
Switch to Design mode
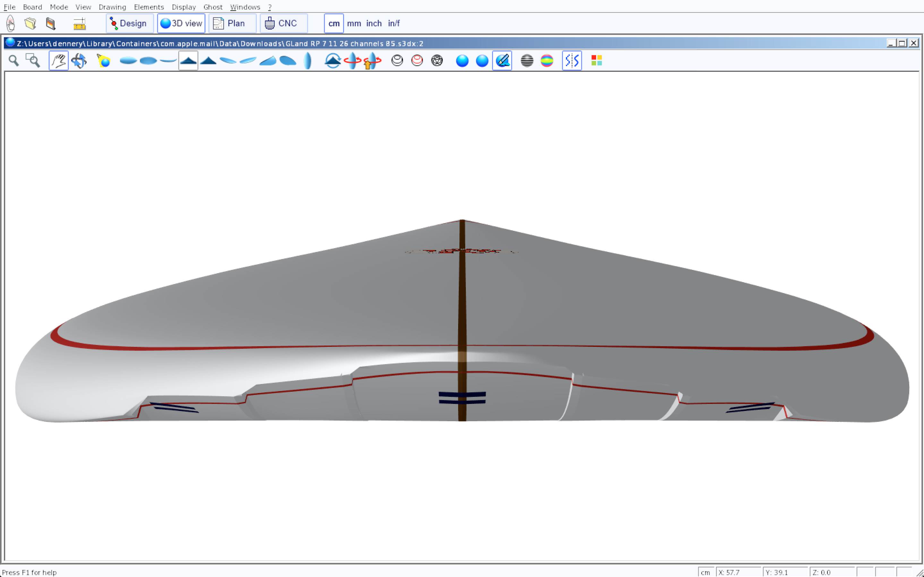coord(129,24)
